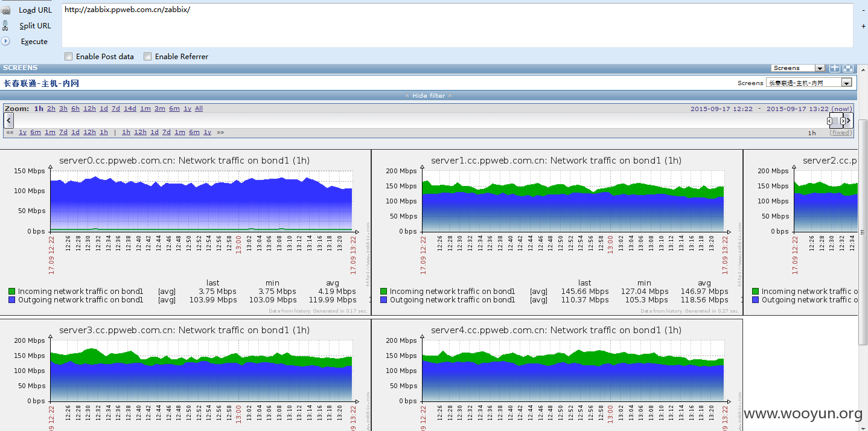Viewport: 868px width, 431px height.
Task: Set zoom to 14d
Action: 130,109
